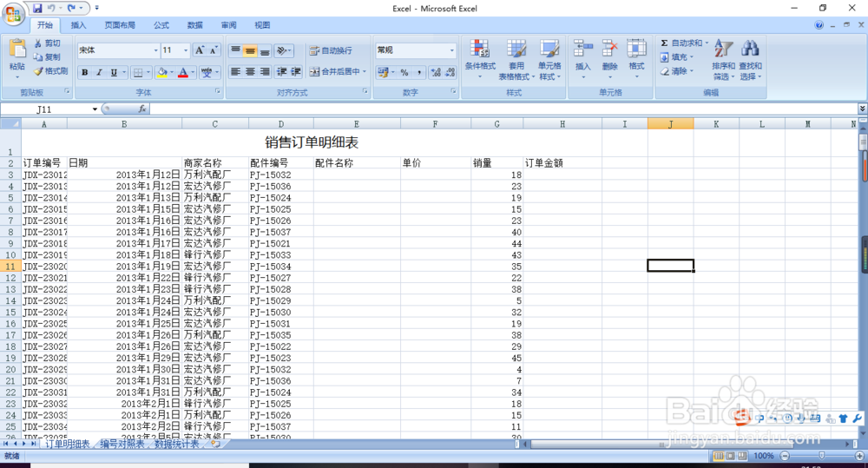Switch to the 页面布局 ribbon tab

click(120, 25)
